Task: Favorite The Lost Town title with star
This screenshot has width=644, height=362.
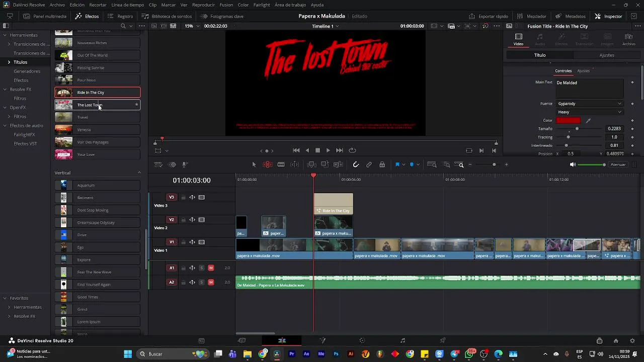Action: [x=136, y=105]
